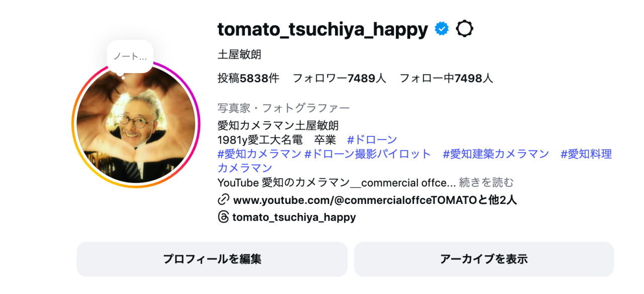Open Threads profile tomato_tsuchiya_happy link
644x294 pixels.
pyautogui.click(x=294, y=217)
